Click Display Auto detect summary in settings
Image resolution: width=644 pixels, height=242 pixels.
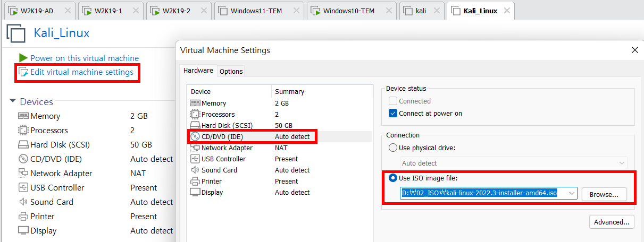click(292, 192)
